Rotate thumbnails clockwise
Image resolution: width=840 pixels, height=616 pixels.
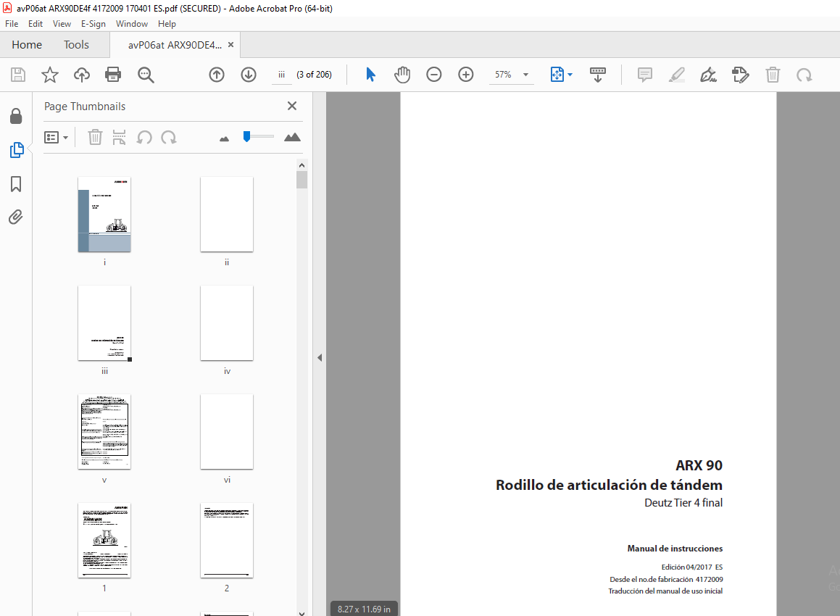169,137
